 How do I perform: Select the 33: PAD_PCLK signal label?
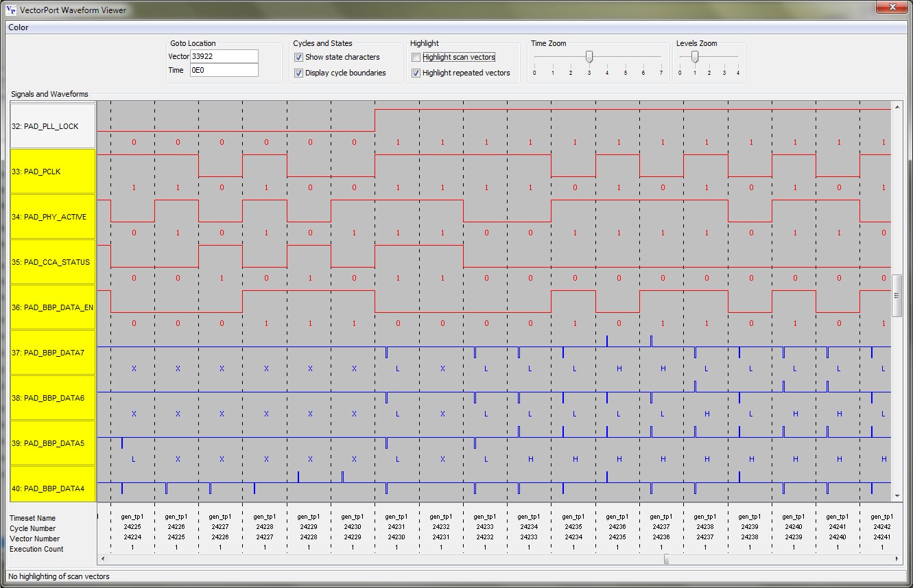click(52, 172)
